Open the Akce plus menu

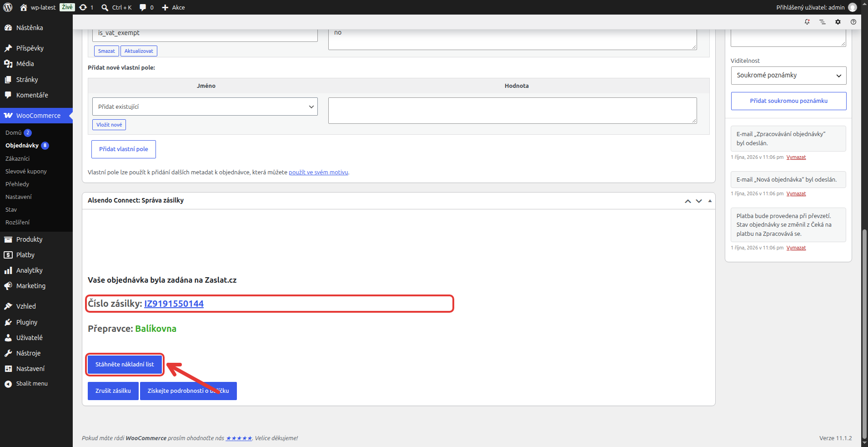(x=165, y=7)
